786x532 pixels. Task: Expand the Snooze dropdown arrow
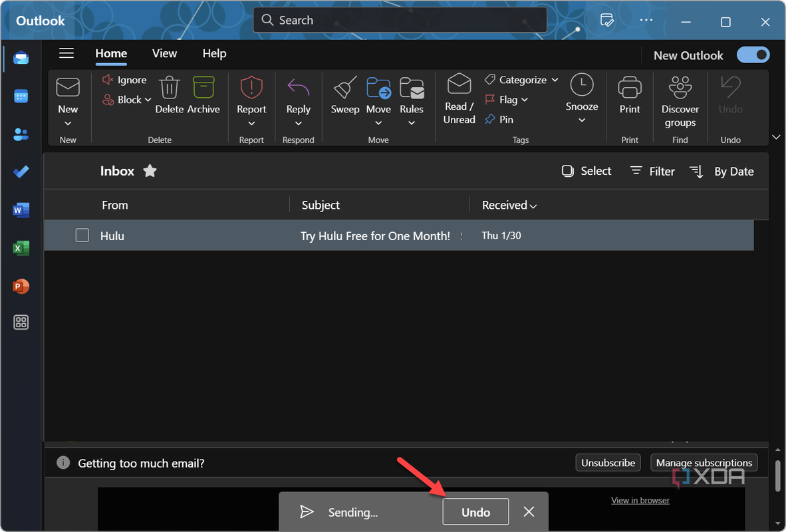tap(582, 120)
